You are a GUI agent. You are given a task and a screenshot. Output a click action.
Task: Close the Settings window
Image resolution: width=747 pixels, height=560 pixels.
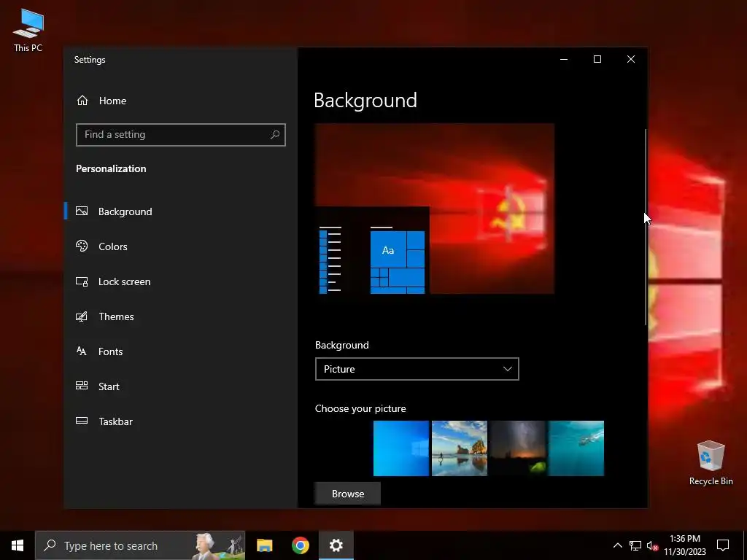coord(631,59)
